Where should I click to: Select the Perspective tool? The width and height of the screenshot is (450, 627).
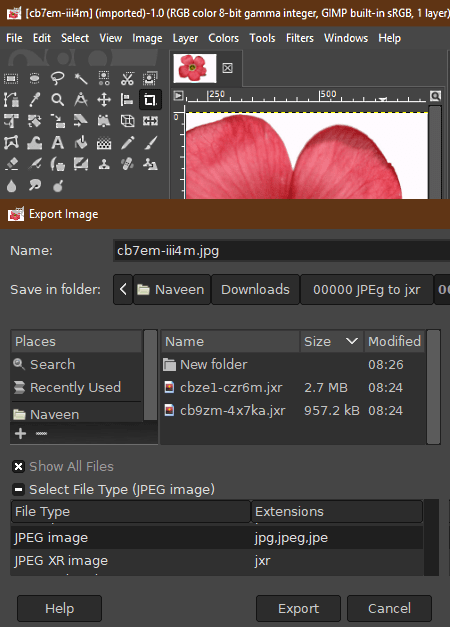(104, 121)
